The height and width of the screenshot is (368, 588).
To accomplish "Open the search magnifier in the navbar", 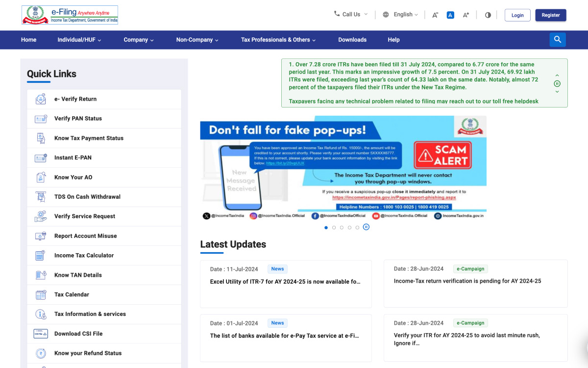I will (557, 39).
